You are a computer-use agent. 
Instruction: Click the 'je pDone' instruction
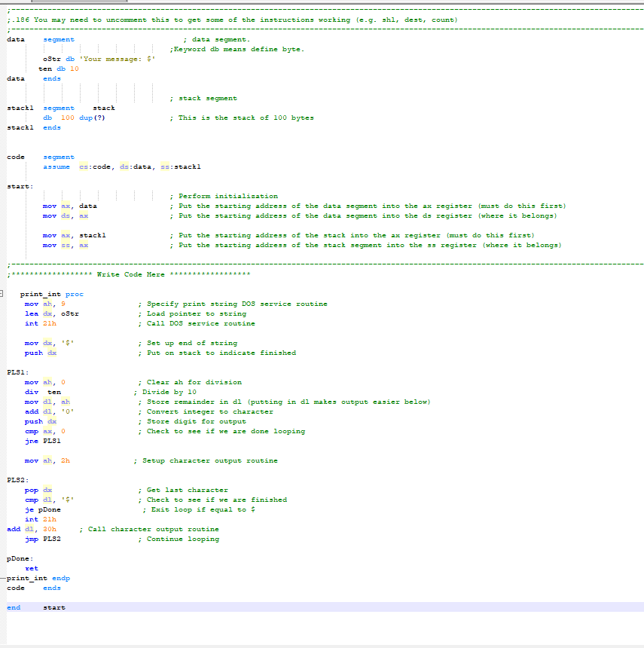[x=43, y=510]
